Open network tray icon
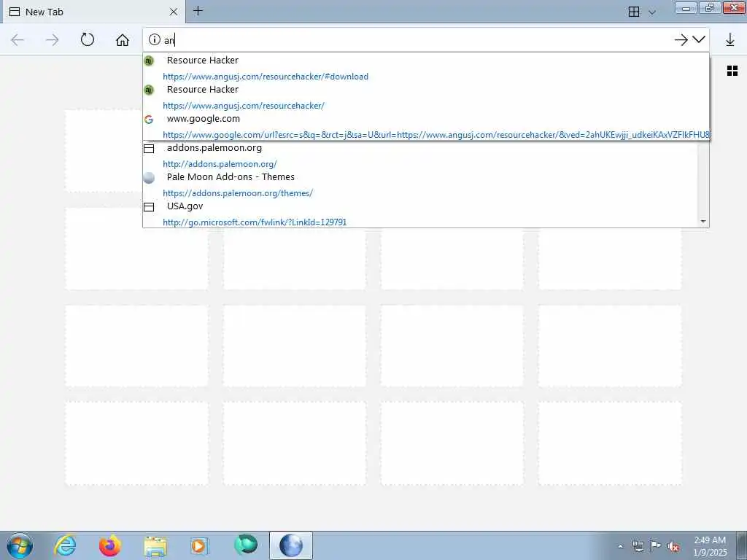Image resolution: width=747 pixels, height=560 pixels. 638,546
